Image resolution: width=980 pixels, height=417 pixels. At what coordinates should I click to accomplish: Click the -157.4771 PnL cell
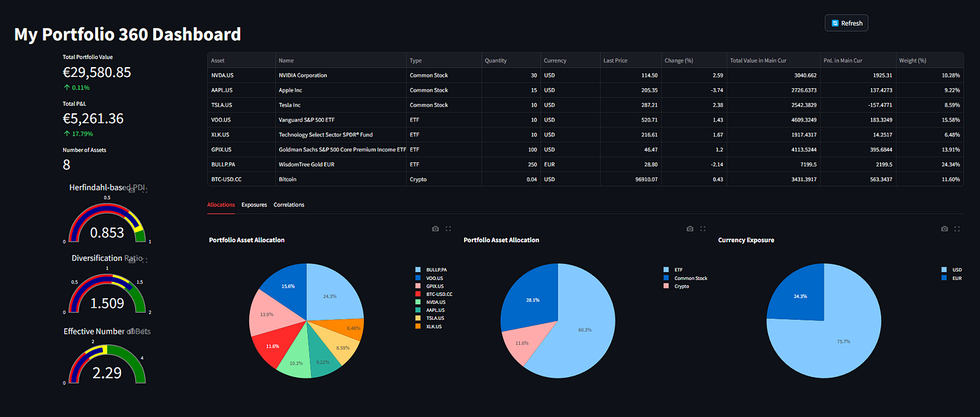point(858,105)
